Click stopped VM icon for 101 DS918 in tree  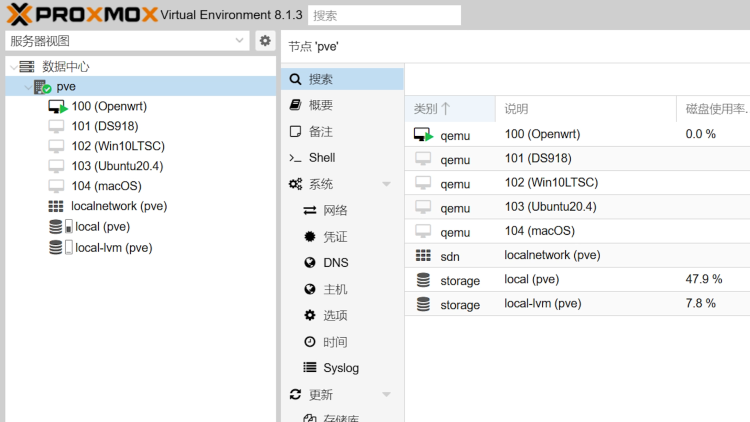(56, 126)
